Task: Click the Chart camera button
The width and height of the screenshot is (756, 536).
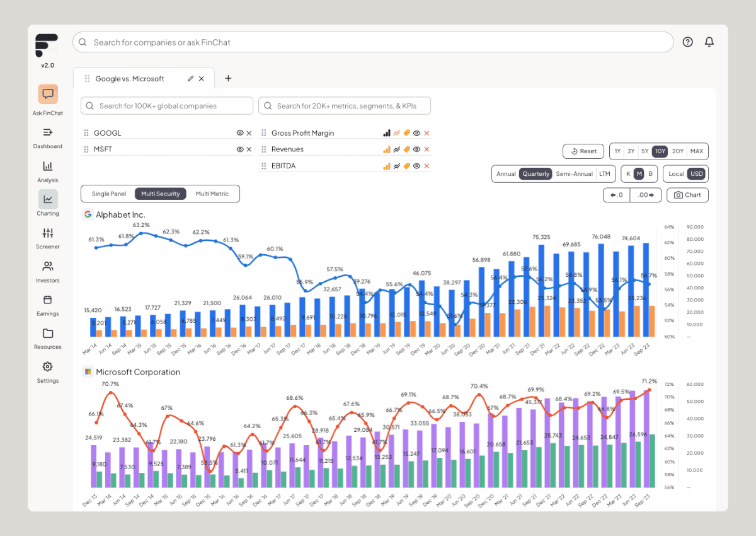Action: click(x=687, y=195)
